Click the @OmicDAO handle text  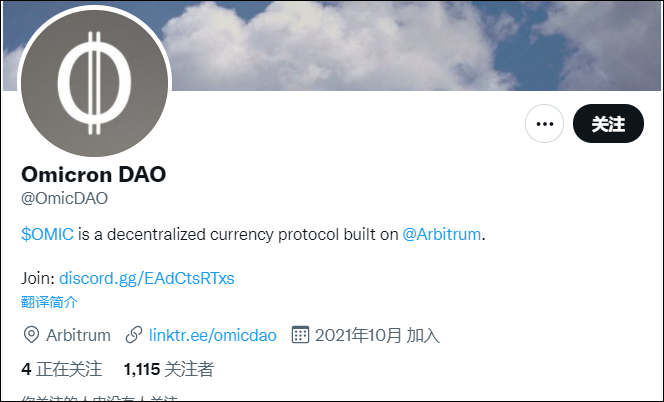pos(64,198)
